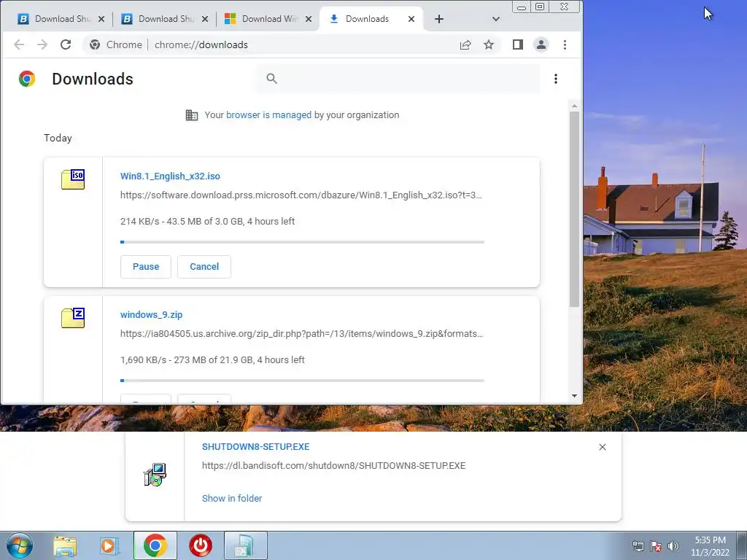Viewport: 747px width, 560px height.
Task: Open the Chrome profile avatar
Action: click(541, 44)
